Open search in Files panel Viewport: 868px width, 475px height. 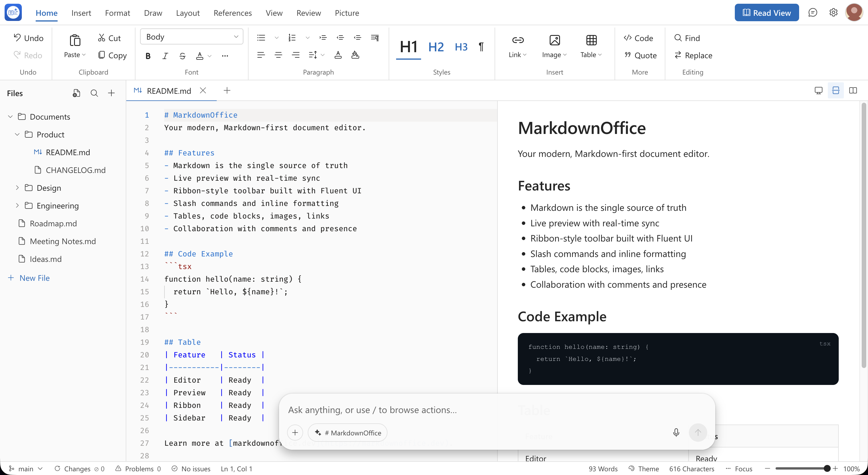[x=94, y=93]
